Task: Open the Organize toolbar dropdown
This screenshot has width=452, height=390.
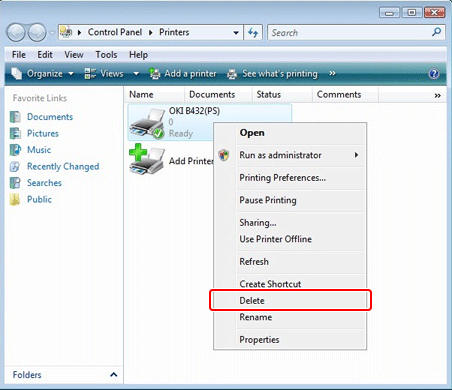Action: point(42,74)
